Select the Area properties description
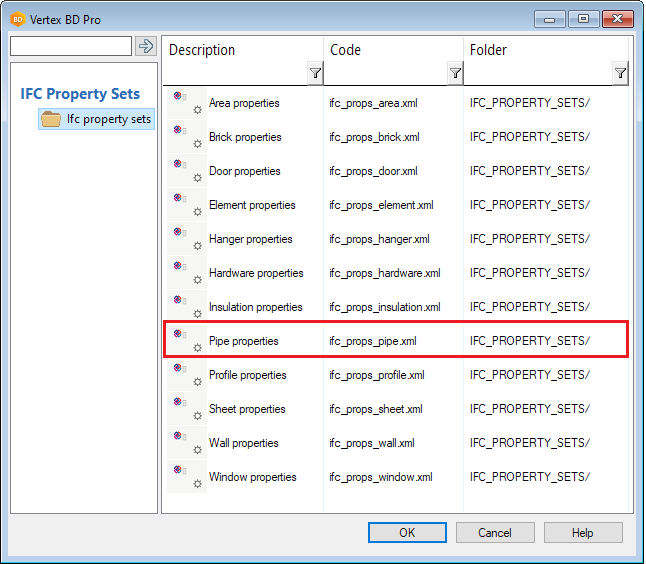The image size is (646, 564). click(244, 103)
